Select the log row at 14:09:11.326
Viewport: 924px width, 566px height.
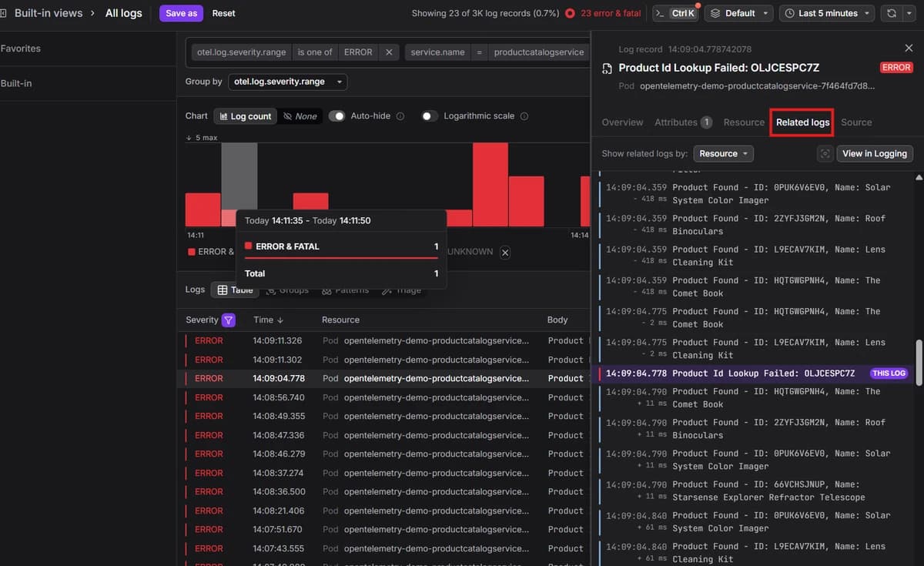(383, 340)
